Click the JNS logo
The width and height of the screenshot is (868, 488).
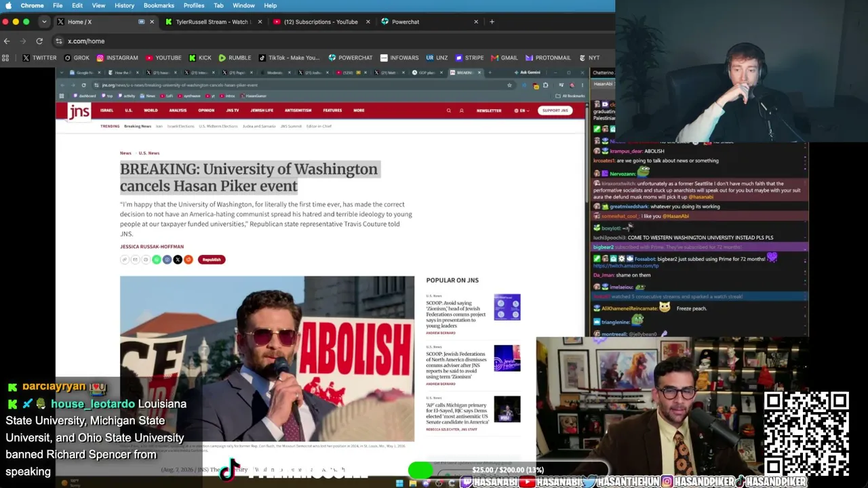point(79,111)
